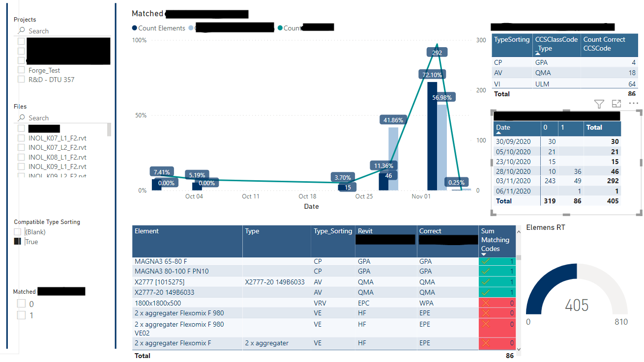Click the dark blue Count Elements legend dot
The image size is (644, 362).
(135, 28)
